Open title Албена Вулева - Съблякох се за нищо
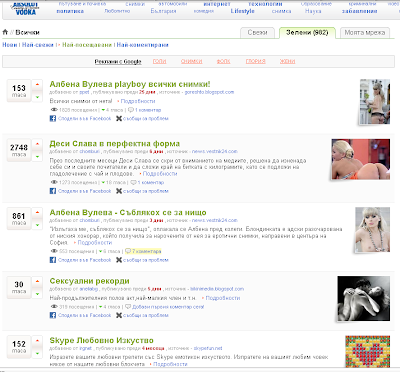The width and height of the screenshot is (400, 372). click(x=128, y=212)
